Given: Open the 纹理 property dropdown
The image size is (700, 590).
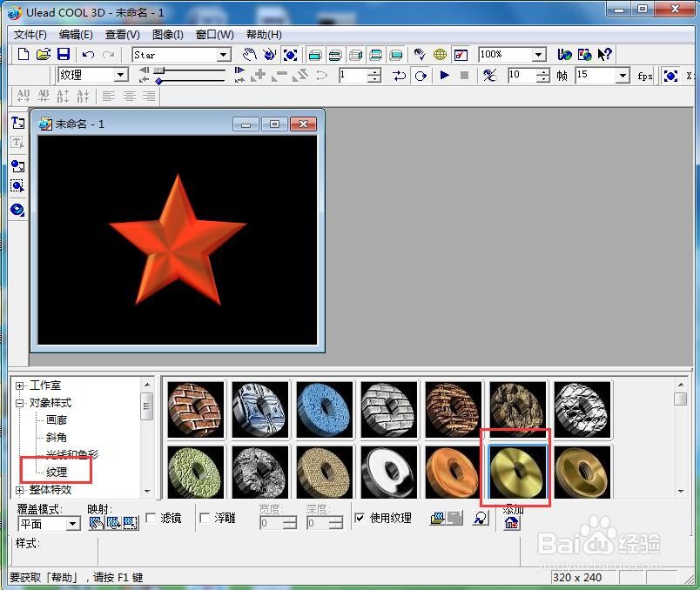Looking at the screenshot, I should tap(121, 75).
